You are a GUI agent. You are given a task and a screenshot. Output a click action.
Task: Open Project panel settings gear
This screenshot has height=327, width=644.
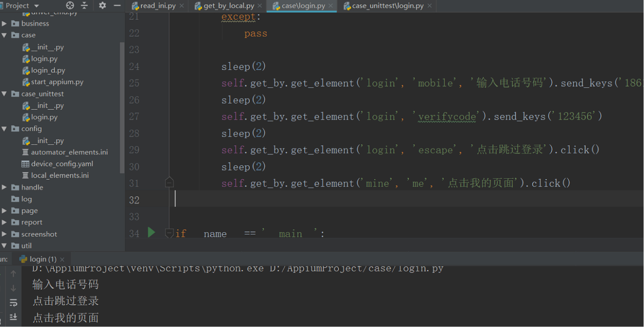pyautogui.click(x=102, y=6)
